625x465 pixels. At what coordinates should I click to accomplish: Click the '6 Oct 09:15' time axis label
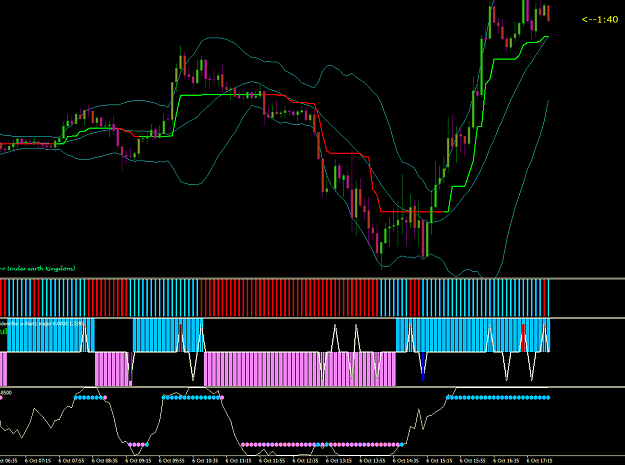click(x=138, y=461)
